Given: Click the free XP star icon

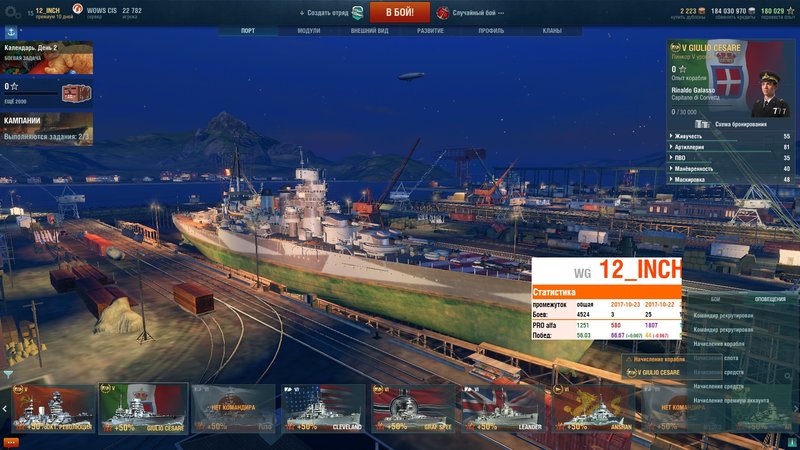Looking at the screenshot, I should [790, 11].
